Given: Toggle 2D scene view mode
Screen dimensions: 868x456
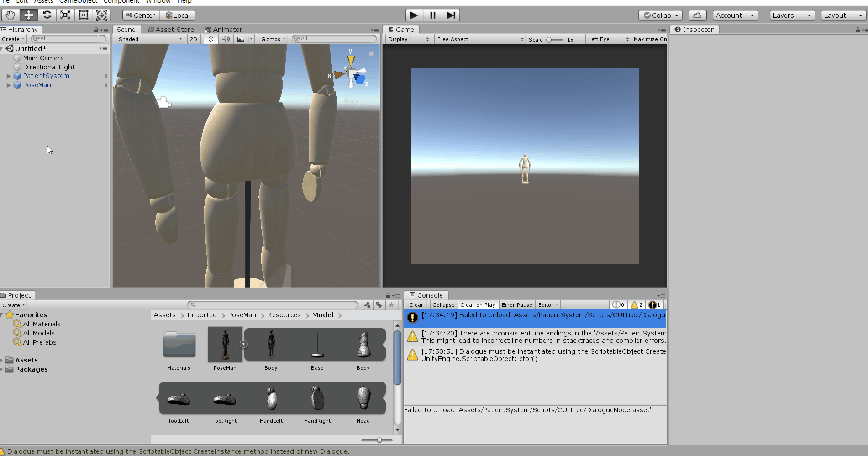Looking at the screenshot, I should coord(194,39).
